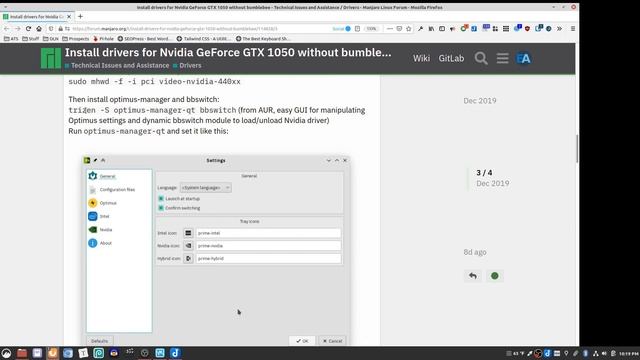Click the browser forward arrow
This screenshot has height=360, width=640.
coord(17,29)
